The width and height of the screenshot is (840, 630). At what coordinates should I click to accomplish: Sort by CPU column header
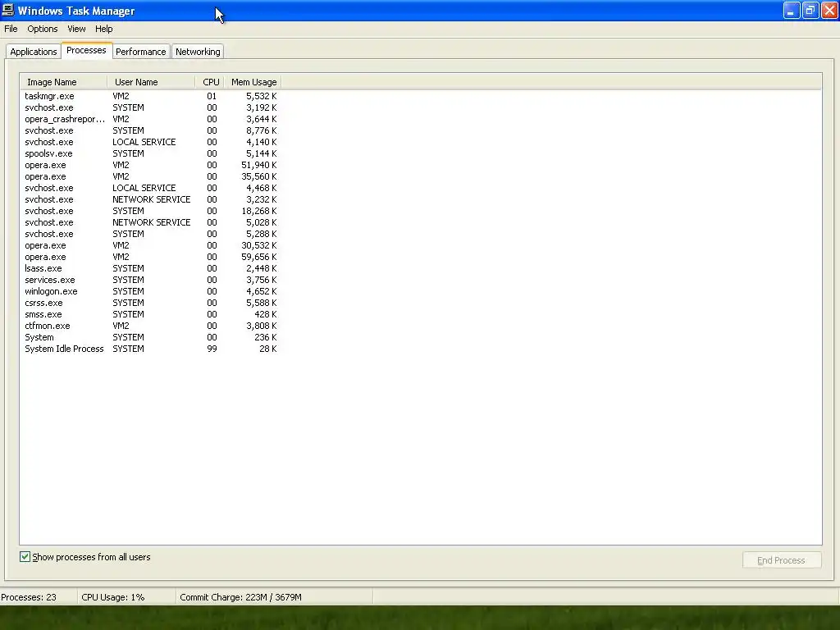(210, 82)
